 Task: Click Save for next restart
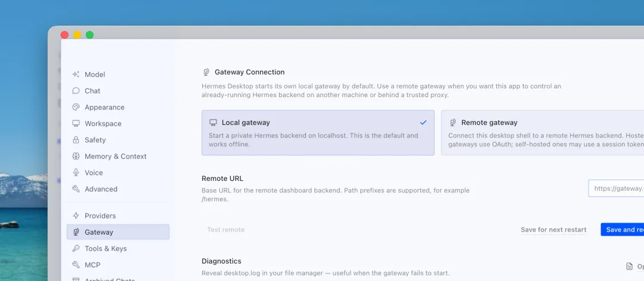(553, 230)
